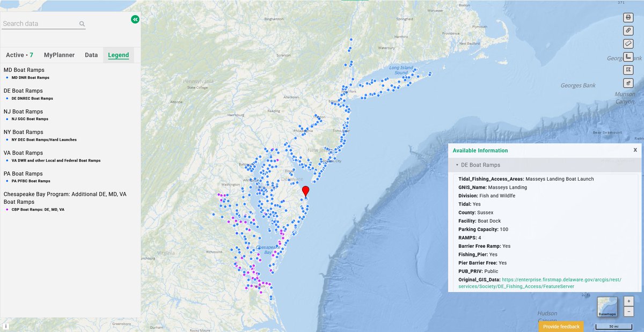The width and height of the screenshot is (644, 332).
Task: Open the share link tool
Action: [628, 31]
